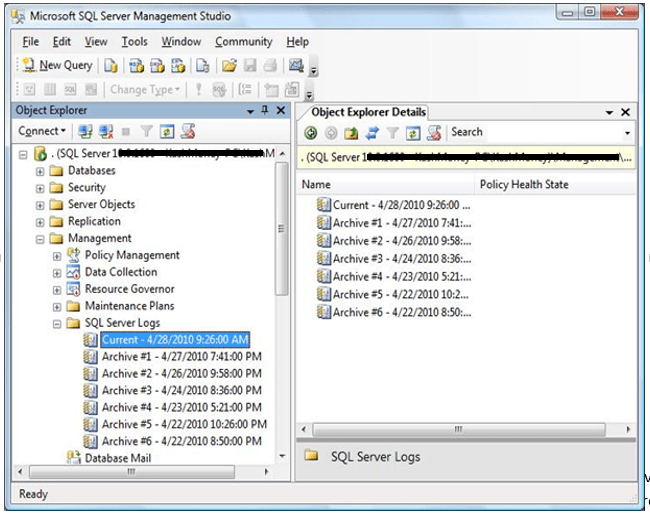Viewport: 650px width, 515px height.
Task: Click Filter funnel in Object Explorer Details
Action: pyautogui.click(x=393, y=133)
